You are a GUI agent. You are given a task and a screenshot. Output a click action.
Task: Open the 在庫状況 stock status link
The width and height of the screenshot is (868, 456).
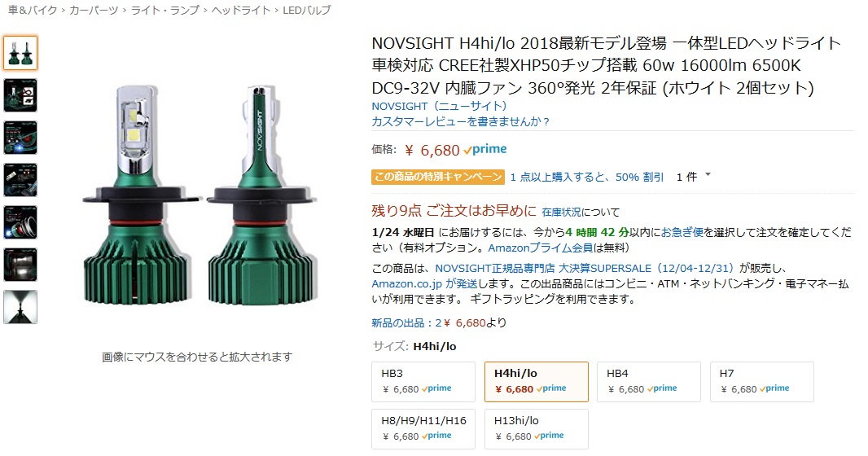tap(561, 212)
